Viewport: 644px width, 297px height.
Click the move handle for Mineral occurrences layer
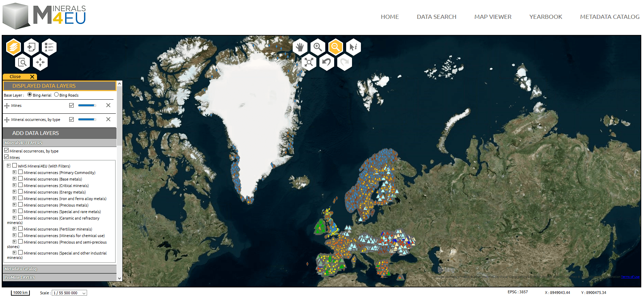coord(7,120)
